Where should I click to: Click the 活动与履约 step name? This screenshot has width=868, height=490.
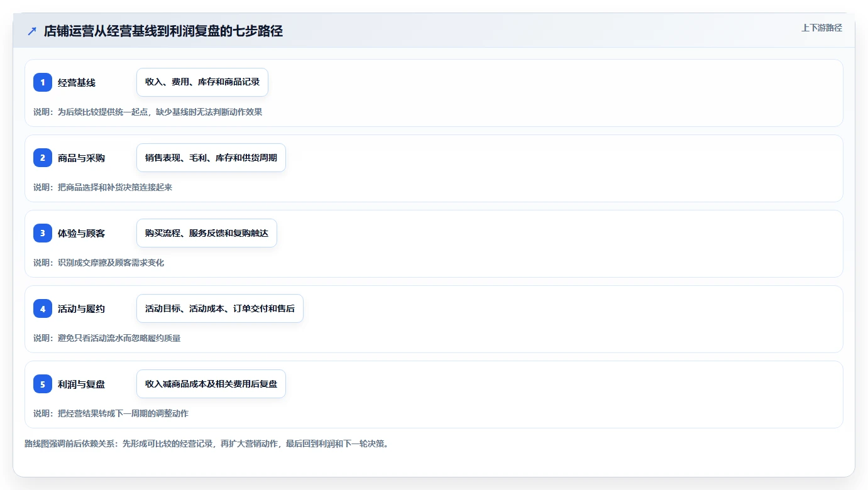(x=82, y=308)
